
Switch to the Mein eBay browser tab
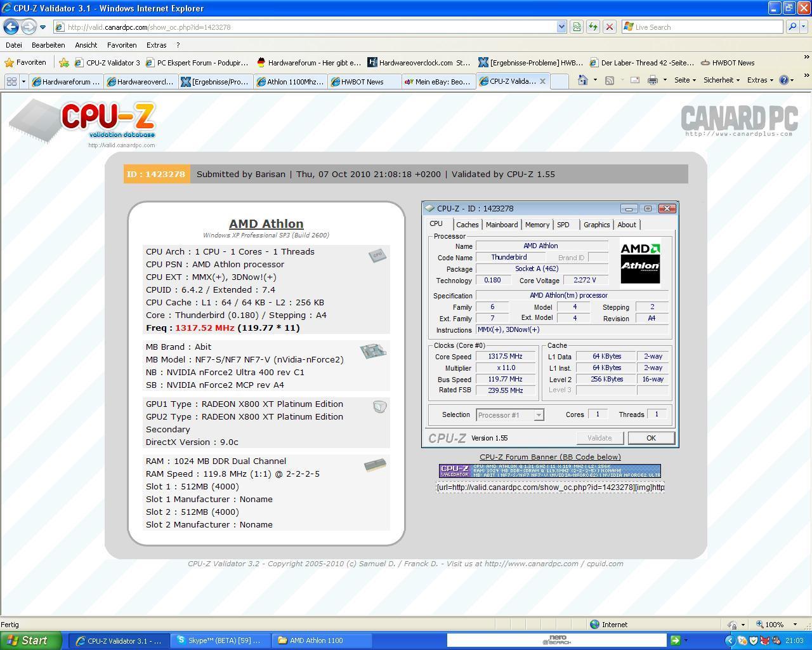[x=438, y=81]
